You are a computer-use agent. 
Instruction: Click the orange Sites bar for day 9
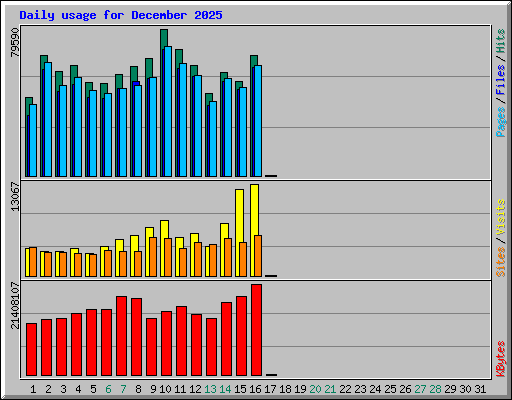[x=153, y=257]
